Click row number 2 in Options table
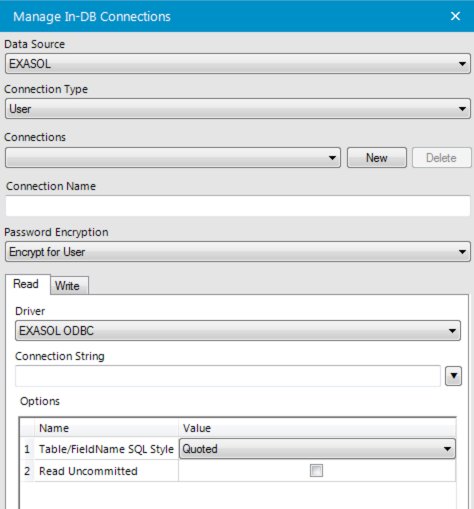Screen dimensions: 474x509 point(27,471)
